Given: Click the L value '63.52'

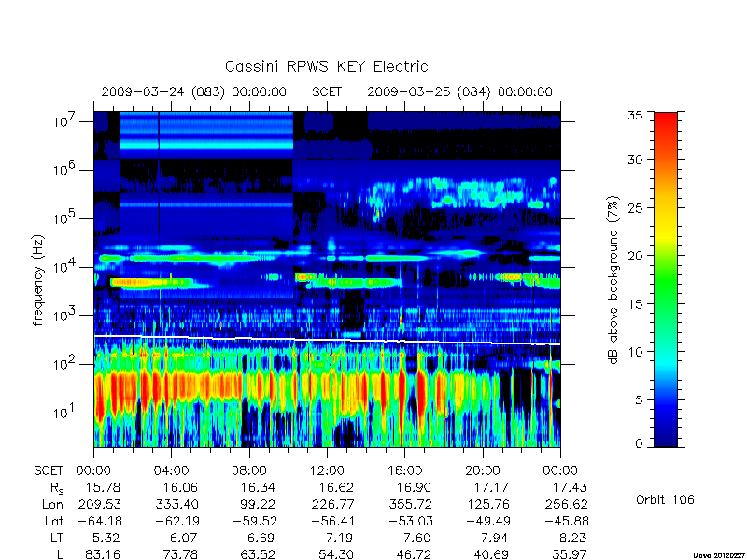Looking at the screenshot, I should coord(259,554).
